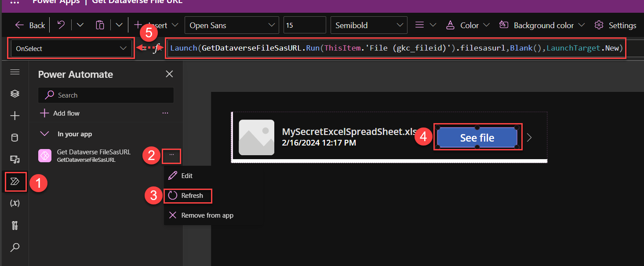Close the Power Automate panel
This screenshot has height=266, width=644.
tap(169, 74)
